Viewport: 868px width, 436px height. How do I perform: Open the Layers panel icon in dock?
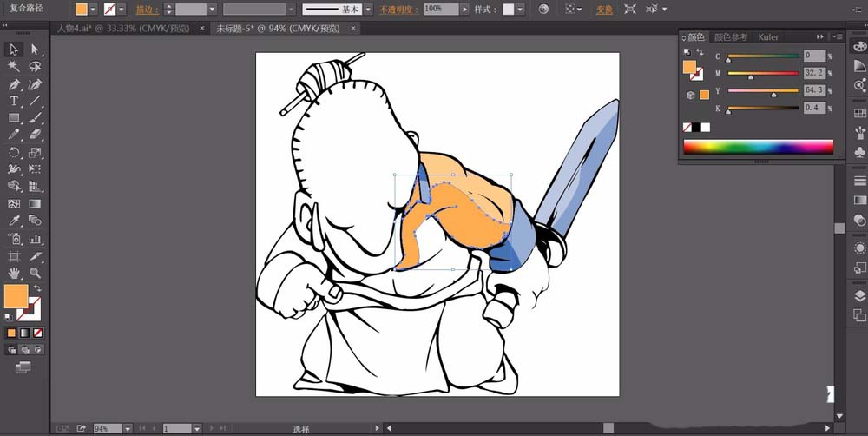[x=859, y=296]
